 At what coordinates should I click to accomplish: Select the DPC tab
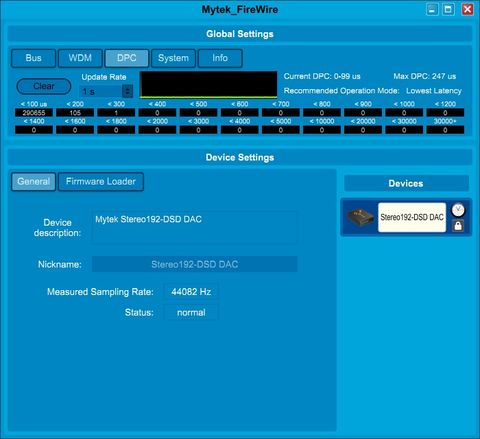[x=127, y=58]
